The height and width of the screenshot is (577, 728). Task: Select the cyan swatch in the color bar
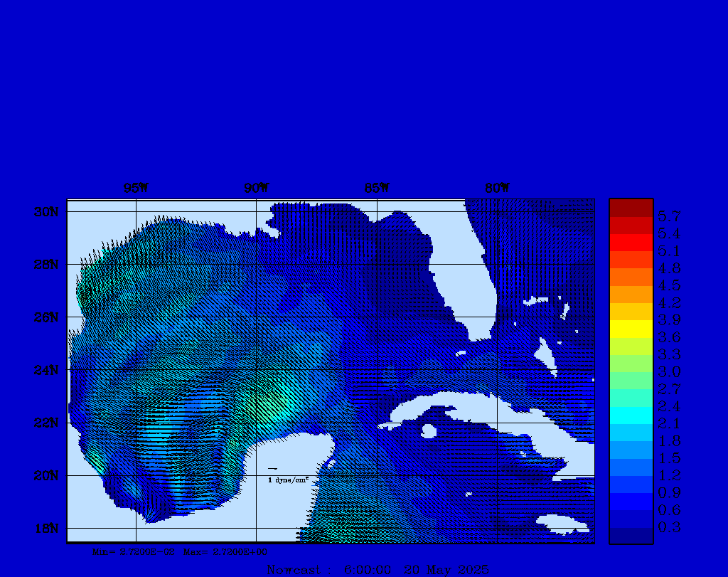[631, 415]
